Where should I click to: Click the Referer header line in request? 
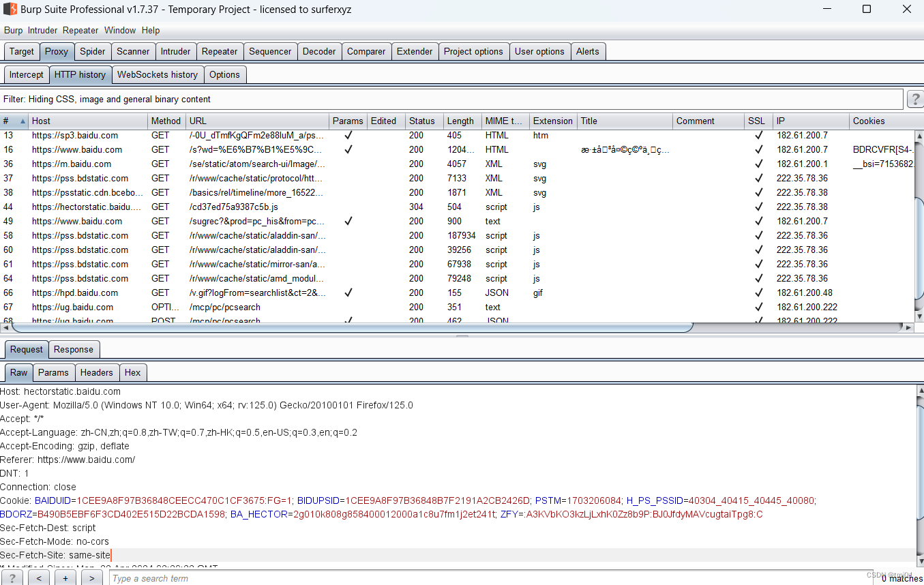click(x=68, y=460)
